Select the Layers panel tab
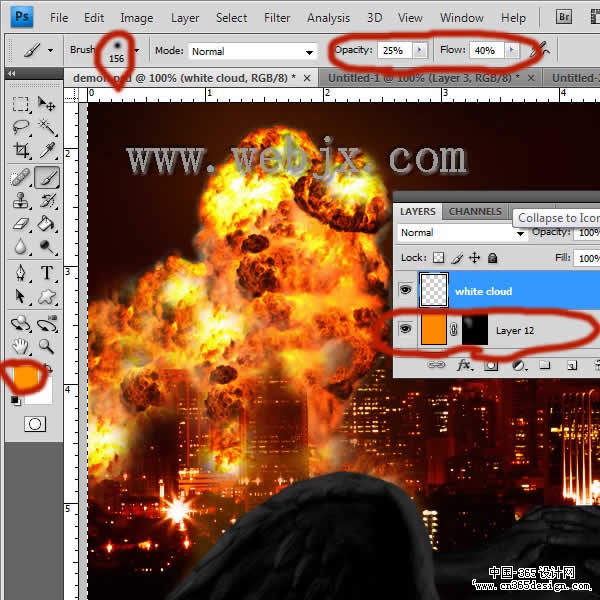This screenshot has width=600, height=600. point(417,211)
